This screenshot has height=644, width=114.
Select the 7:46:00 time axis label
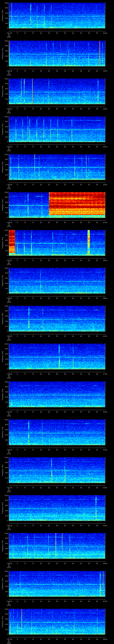pos(9,601)
